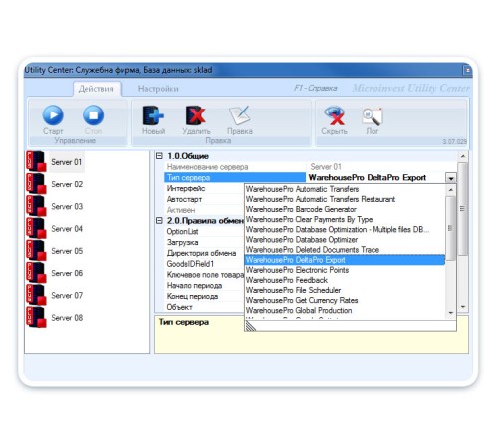The image size is (498, 448).
Task: Choose WarehousePro Barcode Generator option
Action: [345, 209]
